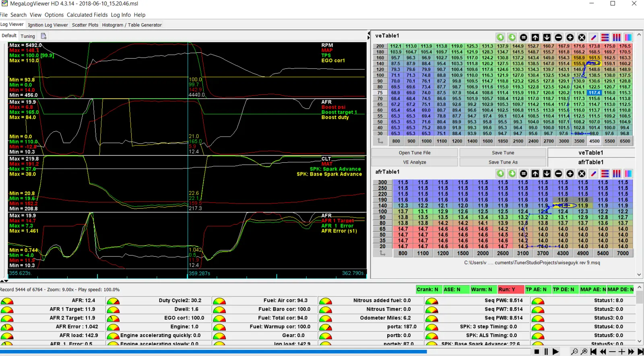Screen dimensions: 644x356
Task: Click the gauge list scrollbar down arrow
Action: tap(639, 341)
